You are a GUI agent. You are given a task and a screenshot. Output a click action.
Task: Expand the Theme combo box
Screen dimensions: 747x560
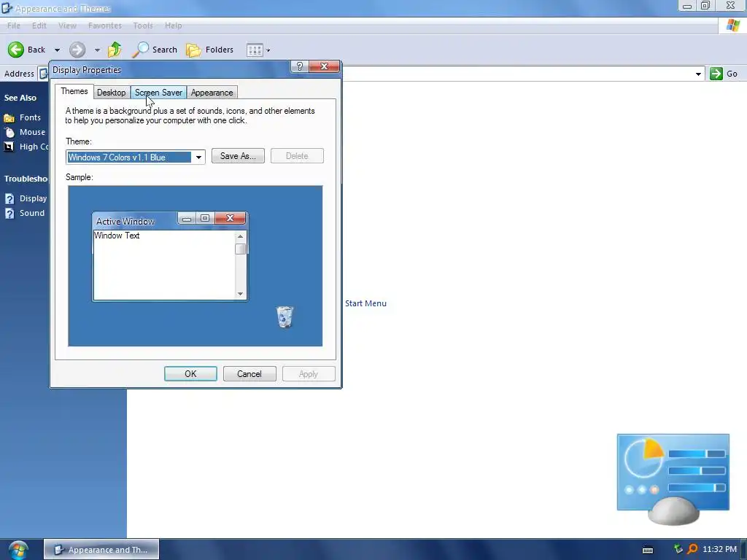click(x=198, y=157)
